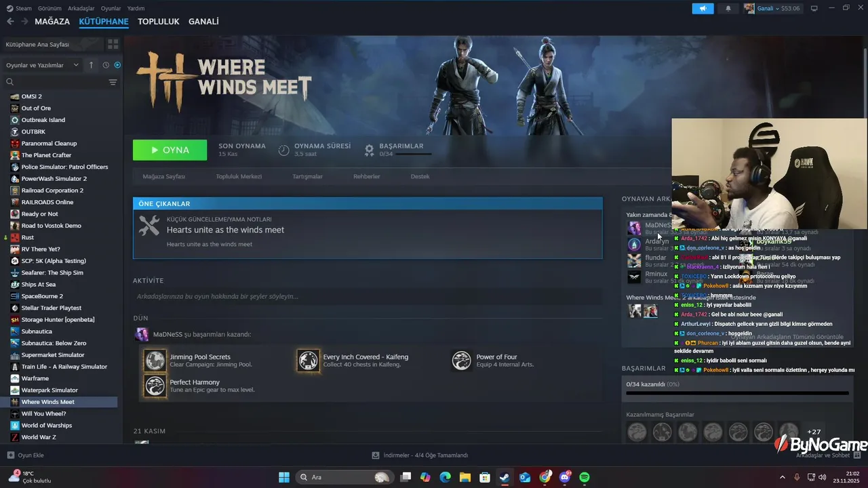Expand system tray hidden icons chevron
868x488 pixels.
pos(782,477)
